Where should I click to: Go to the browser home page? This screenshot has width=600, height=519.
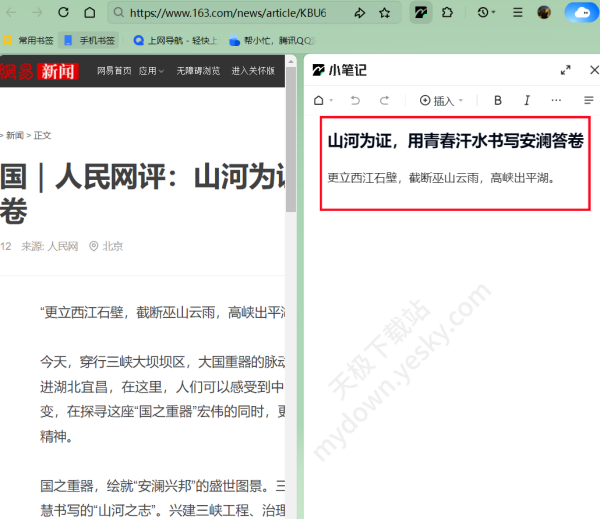[x=90, y=13]
